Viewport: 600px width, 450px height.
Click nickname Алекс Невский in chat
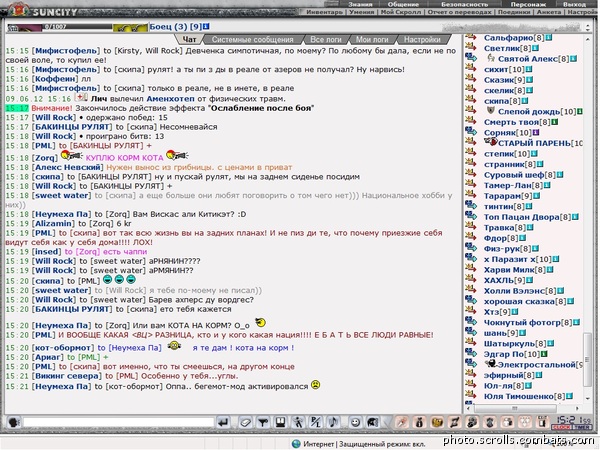click(x=68, y=167)
